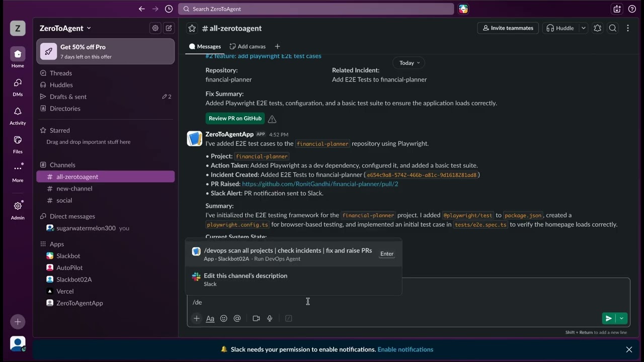This screenshot has width=644, height=362.
Task: Toggle text formatting with the Aa icon
Action: click(x=210, y=318)
